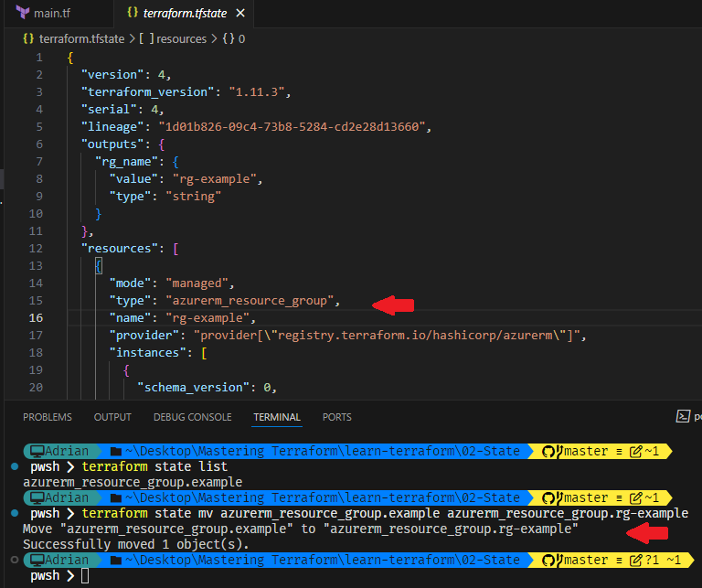The width and height of the screenshot is (702, 588).
Task: Click the "resources" key on line 12
Action: pyautogui.click(x=120, y=249)
